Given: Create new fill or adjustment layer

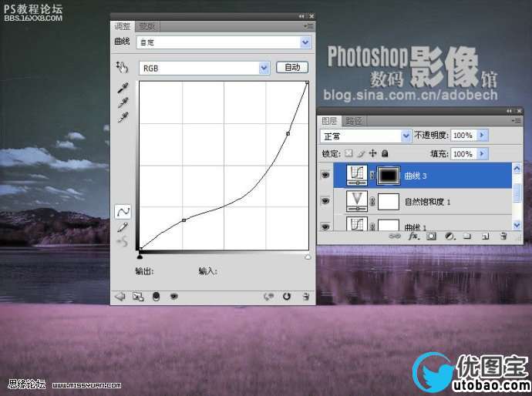Looking at the screenshot, I should (x=450, y=237).
